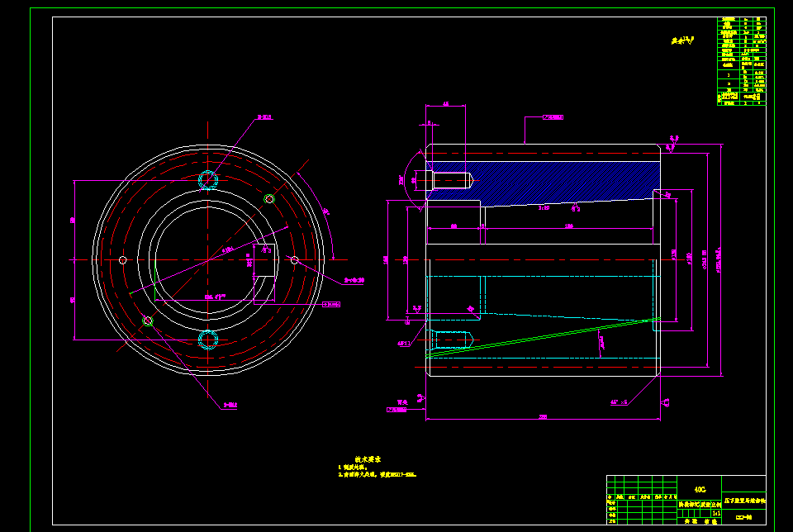Select the yellow technical requirement note lines
The height and width of the screenshot is (532, 793).
coord(378,472)
